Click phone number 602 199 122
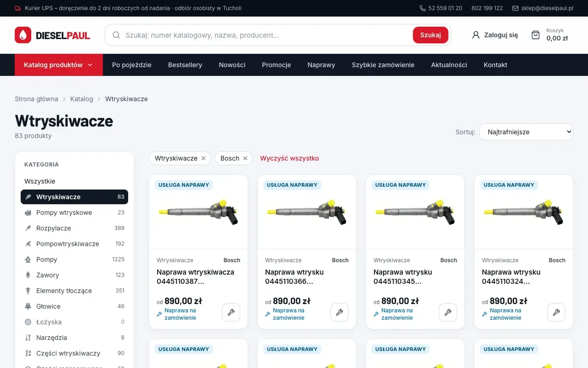Screen dimensions: 588x368 pyautogui.click(x=487, y=8)
